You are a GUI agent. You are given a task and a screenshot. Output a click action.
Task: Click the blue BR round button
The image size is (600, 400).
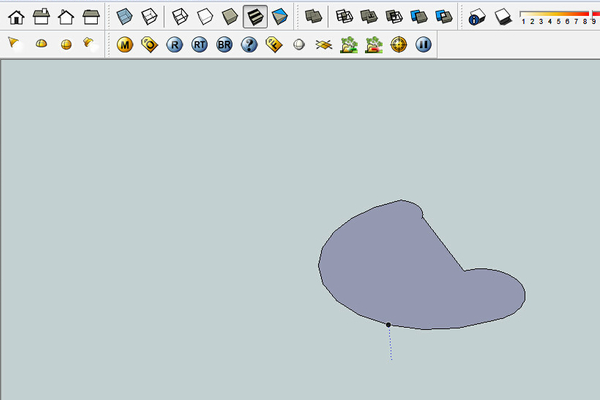tap(224, 45)
